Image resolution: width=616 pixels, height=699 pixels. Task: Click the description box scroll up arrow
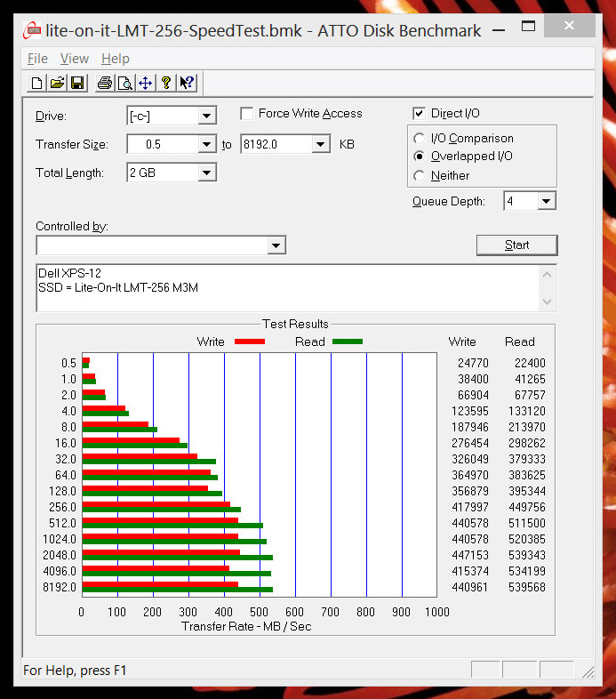(x=548, y=275)
